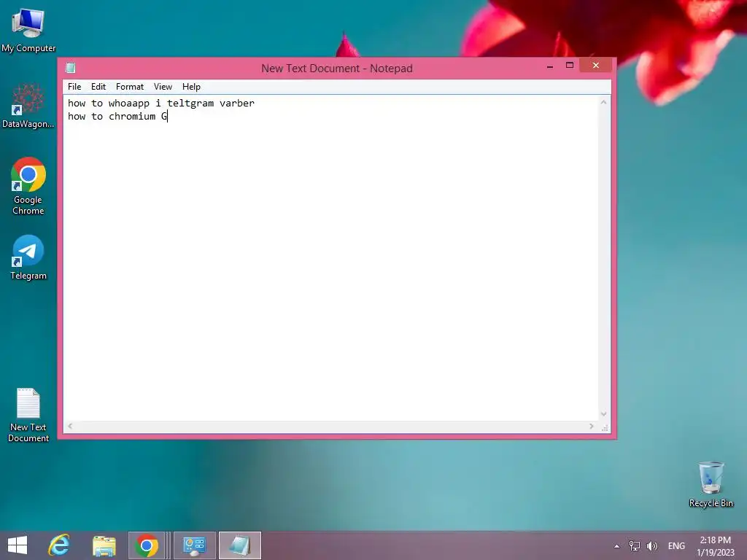The height and width of the screenshot is (560, 747).
Task: Click the resize grip in Notepad corner
Action: [x=605, y=427]
